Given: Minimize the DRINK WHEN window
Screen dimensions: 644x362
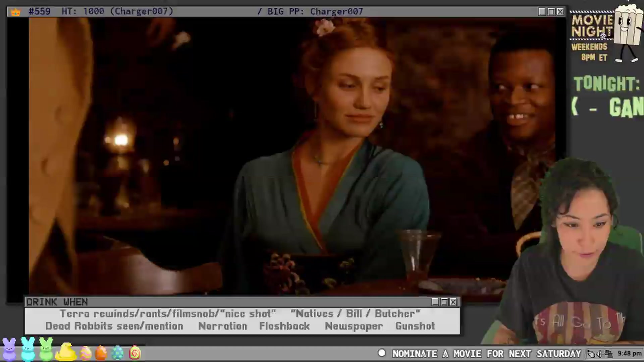Looking at the screenshot, I should point(435,302).
